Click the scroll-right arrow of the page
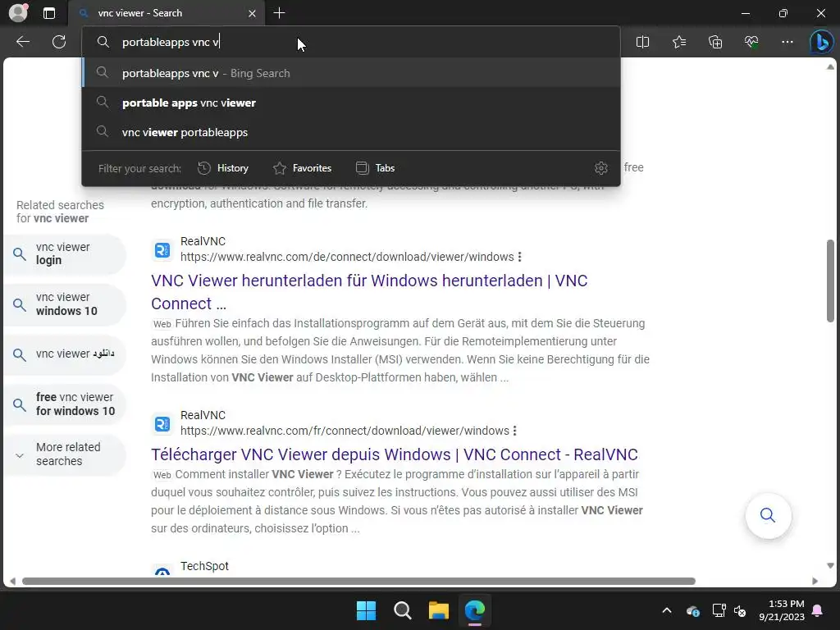This screenshot has width=840, height=630. tap(815, 582)
